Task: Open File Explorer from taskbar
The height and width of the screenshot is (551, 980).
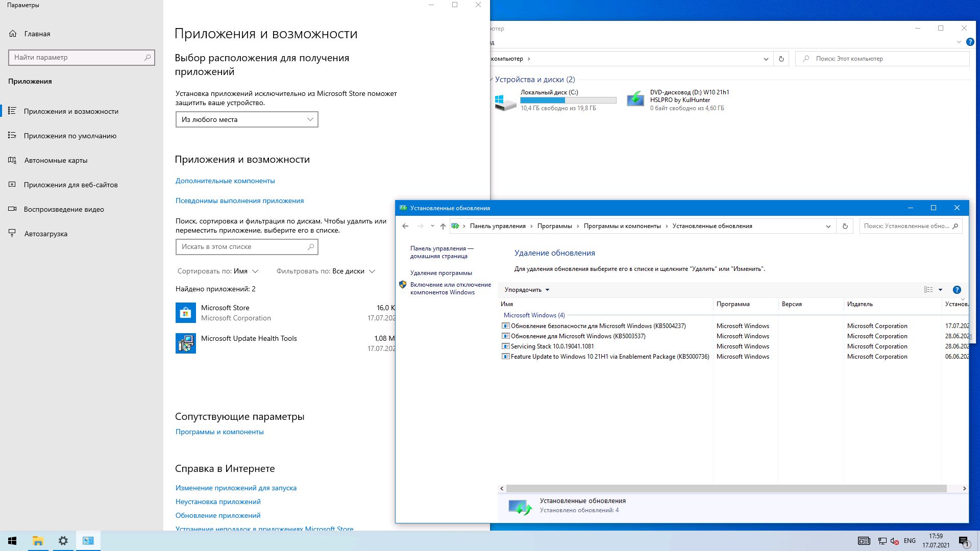Action: [x=38, y=541]
